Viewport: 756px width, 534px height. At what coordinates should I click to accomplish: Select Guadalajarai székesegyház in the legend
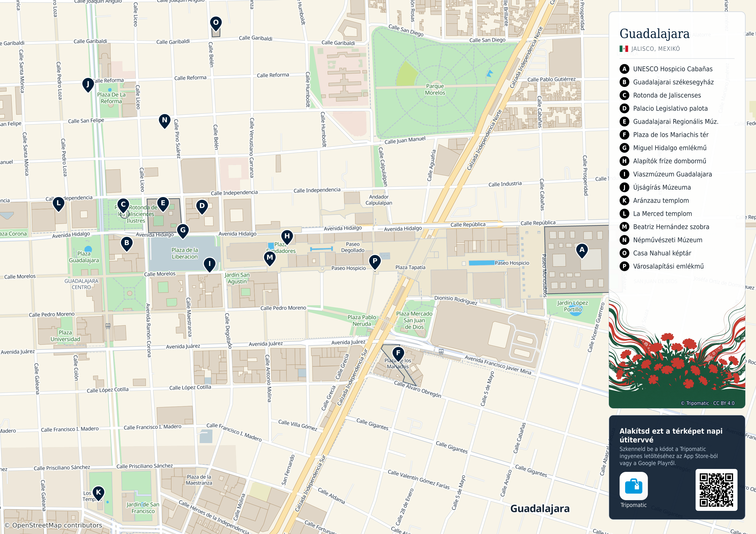[x=666, y=82]
